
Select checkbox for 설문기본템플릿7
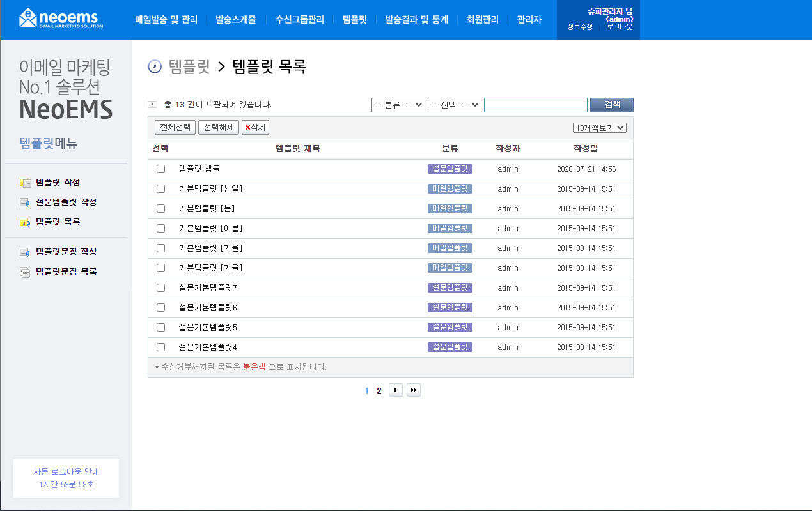pyautogui.click(x=161, y=288)
